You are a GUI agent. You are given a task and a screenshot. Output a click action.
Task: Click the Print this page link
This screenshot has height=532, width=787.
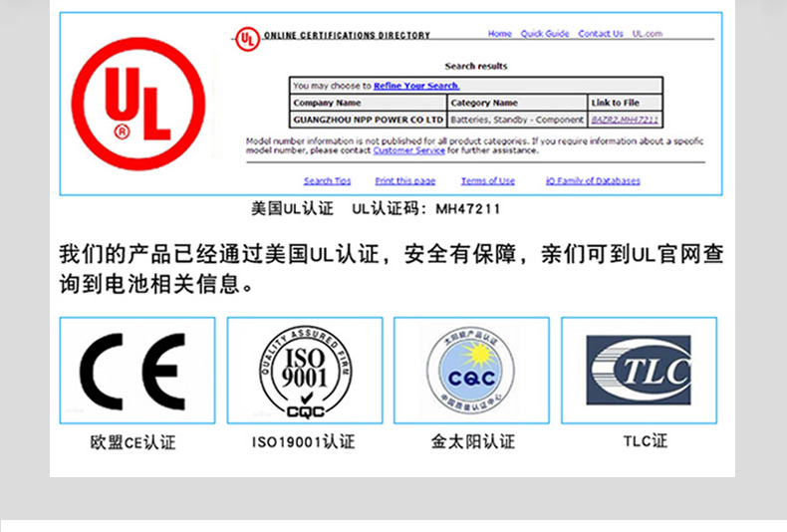405,180
